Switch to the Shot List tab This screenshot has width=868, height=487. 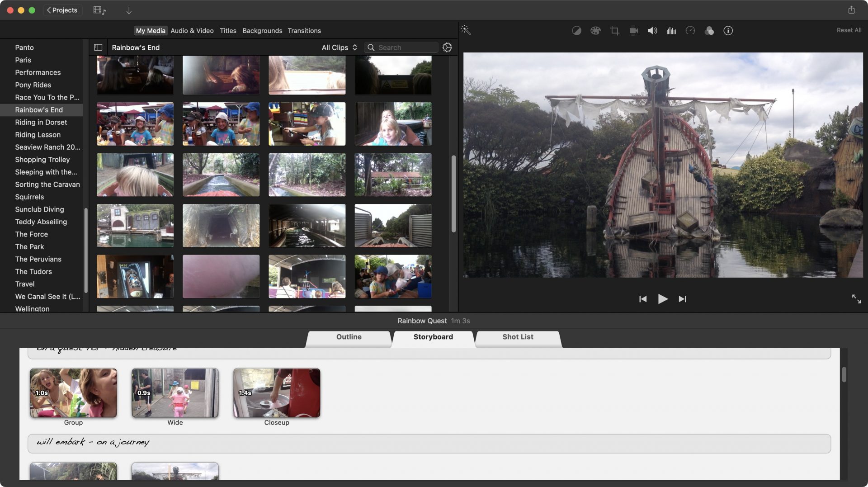coord(517,336)
